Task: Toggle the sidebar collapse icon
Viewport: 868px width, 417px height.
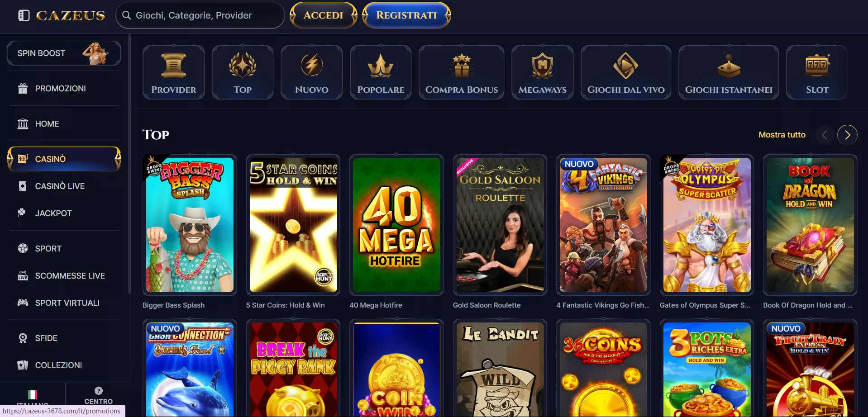Action: (24, 15)
